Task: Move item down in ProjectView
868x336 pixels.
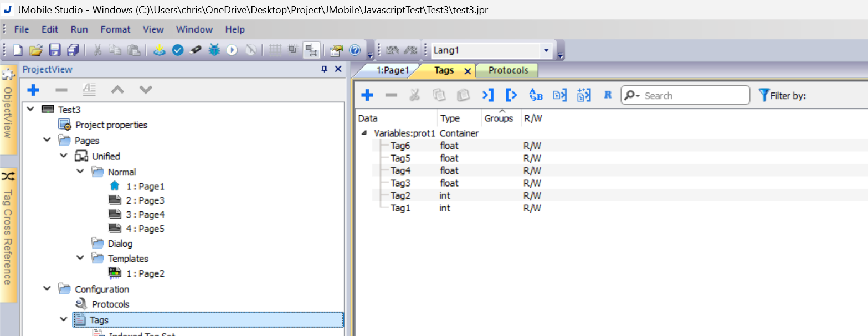Action: (145, 90)
